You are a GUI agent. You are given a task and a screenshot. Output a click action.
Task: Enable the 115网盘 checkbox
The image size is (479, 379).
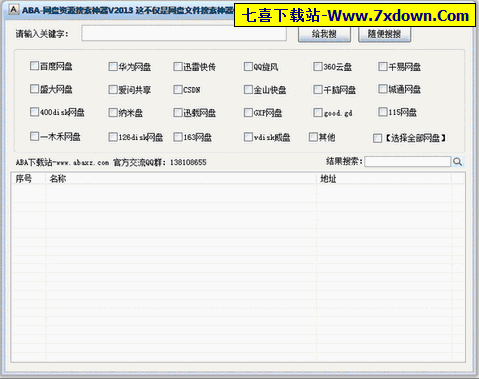pos(383,112)
